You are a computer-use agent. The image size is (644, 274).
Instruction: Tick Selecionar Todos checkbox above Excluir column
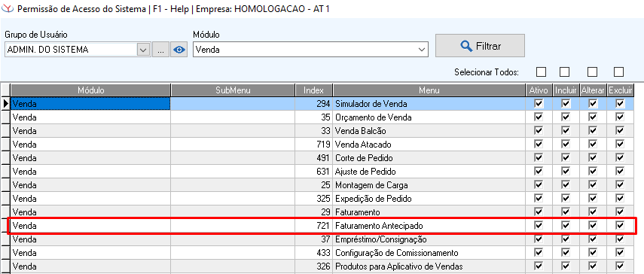(x=618, y=72)
